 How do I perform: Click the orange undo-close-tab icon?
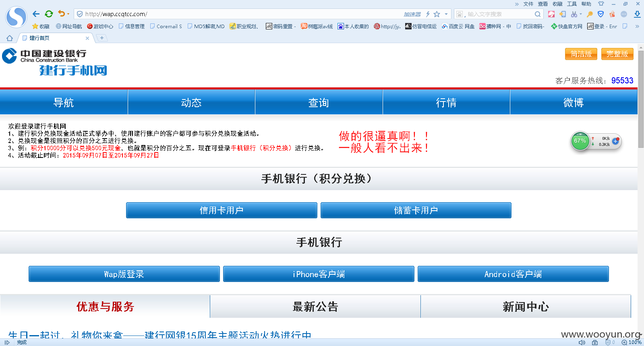coord(61,14)
